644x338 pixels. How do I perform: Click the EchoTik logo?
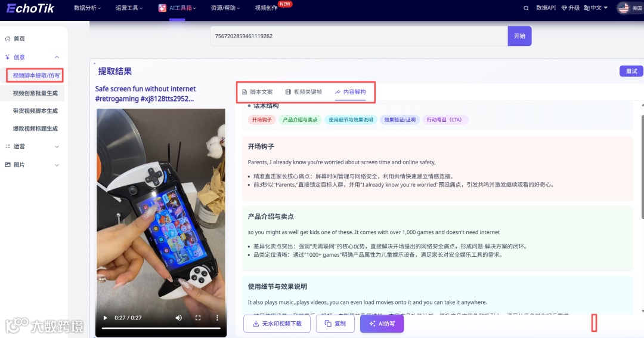coord(30,8)
